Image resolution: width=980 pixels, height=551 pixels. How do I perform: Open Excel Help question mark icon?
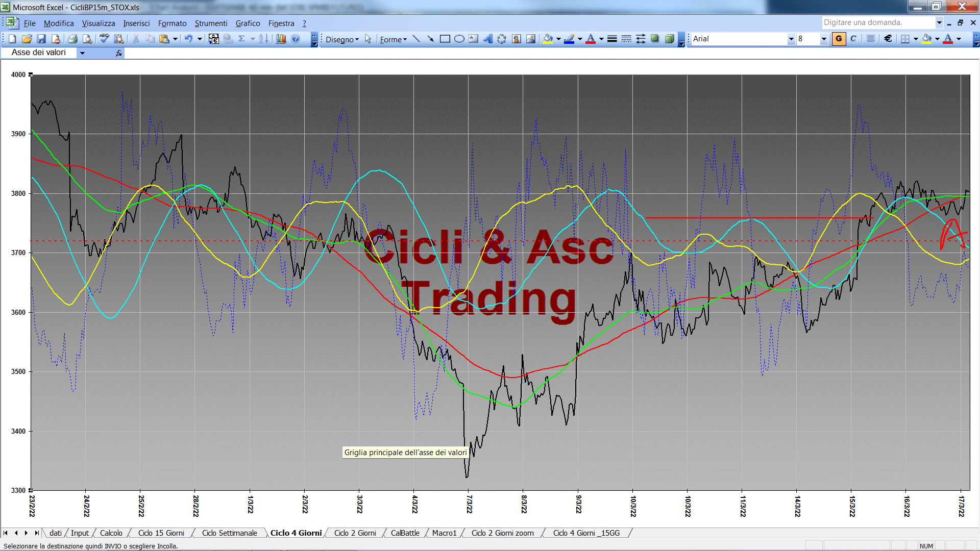pyautogui.click(x=296, y=39)
